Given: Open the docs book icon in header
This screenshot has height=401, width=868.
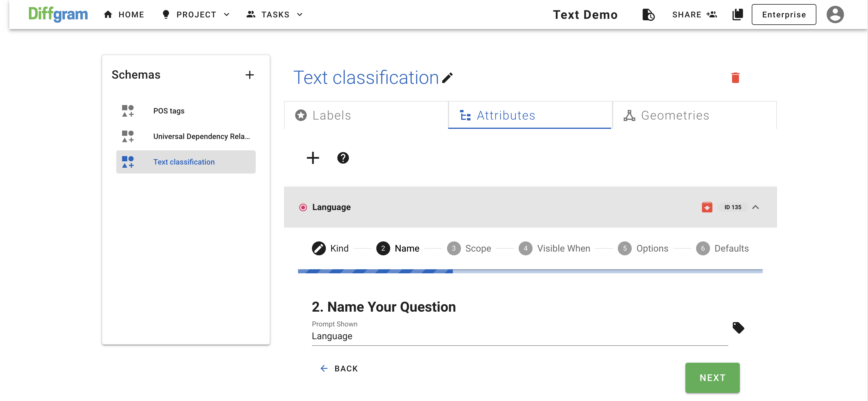Looking at the screenshot, I should [737, 15].
